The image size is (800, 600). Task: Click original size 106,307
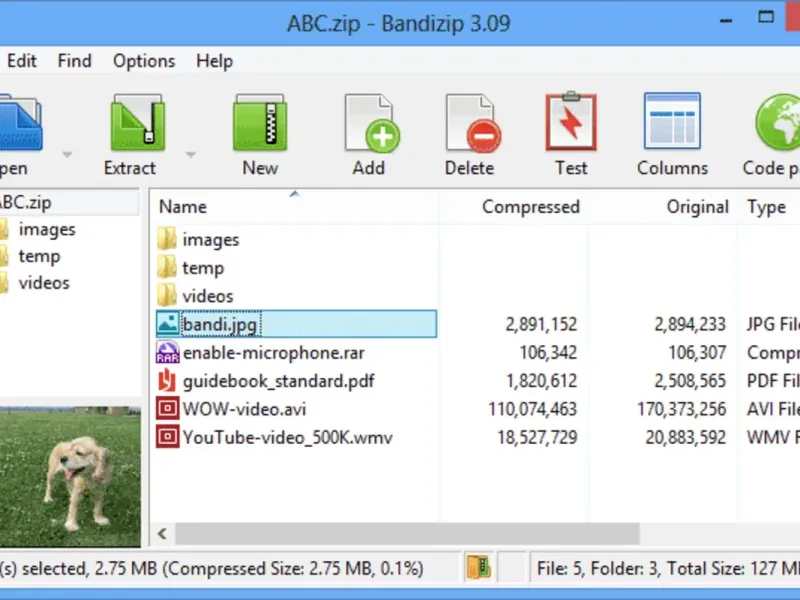[697, 353]
